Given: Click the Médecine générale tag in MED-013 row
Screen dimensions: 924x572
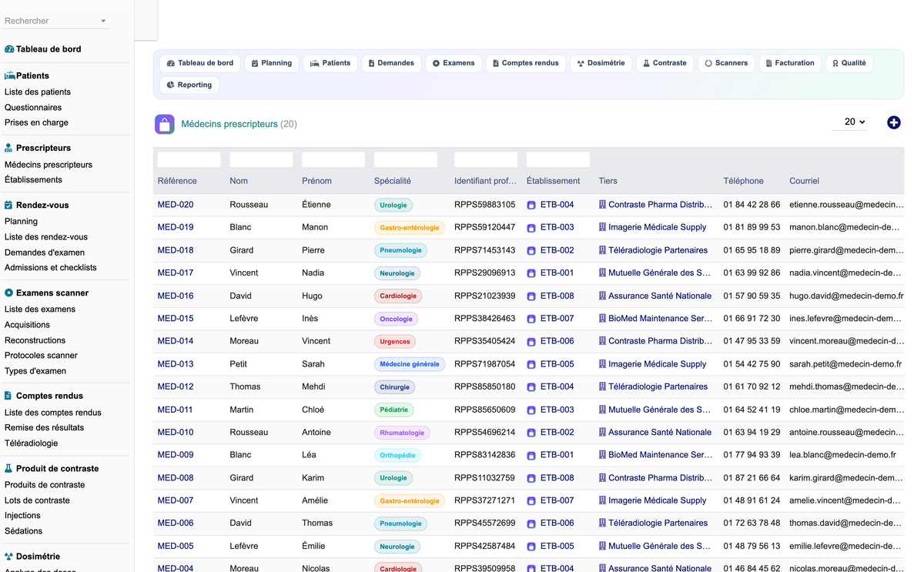Looking at the screenshot, I should (x=410, y=364).
